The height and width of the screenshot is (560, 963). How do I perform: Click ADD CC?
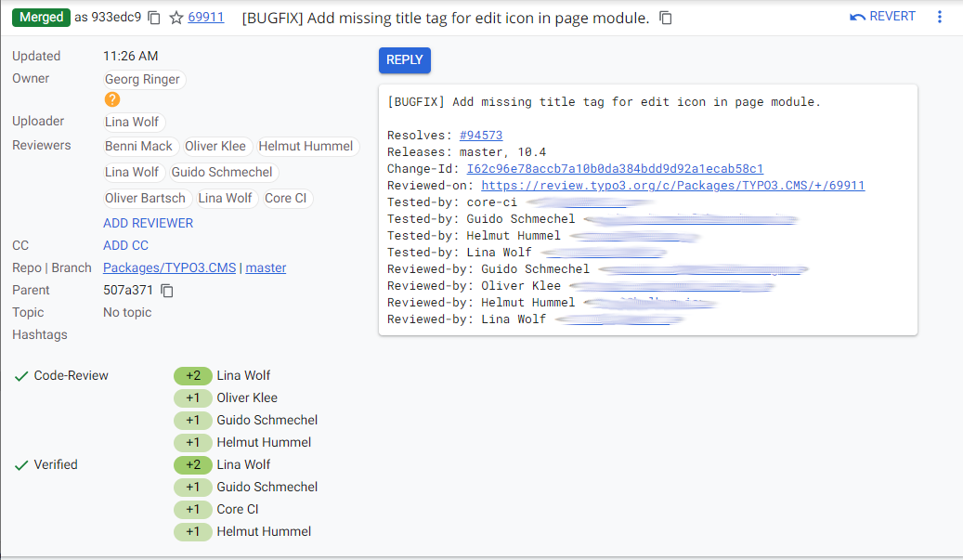pos(125,245)
